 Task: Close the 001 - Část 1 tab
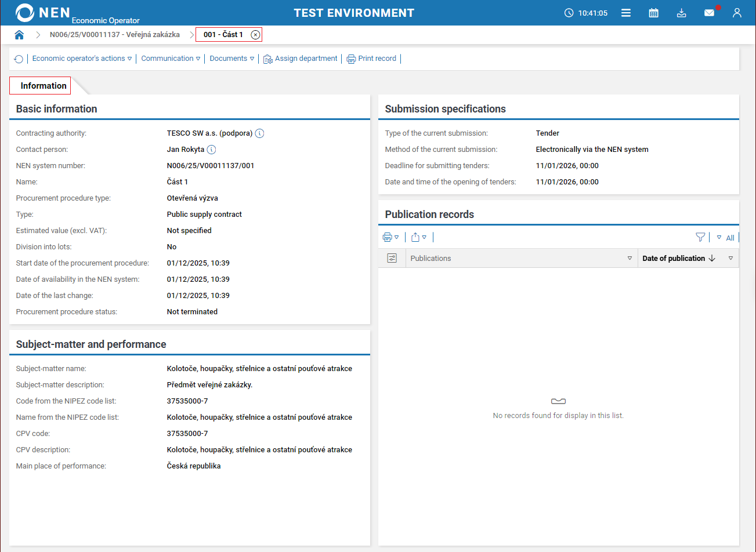click(255, 35)
